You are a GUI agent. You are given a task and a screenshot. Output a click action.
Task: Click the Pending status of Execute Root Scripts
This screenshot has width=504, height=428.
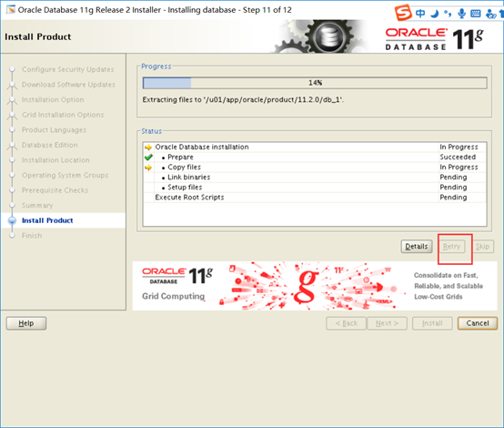453,198
